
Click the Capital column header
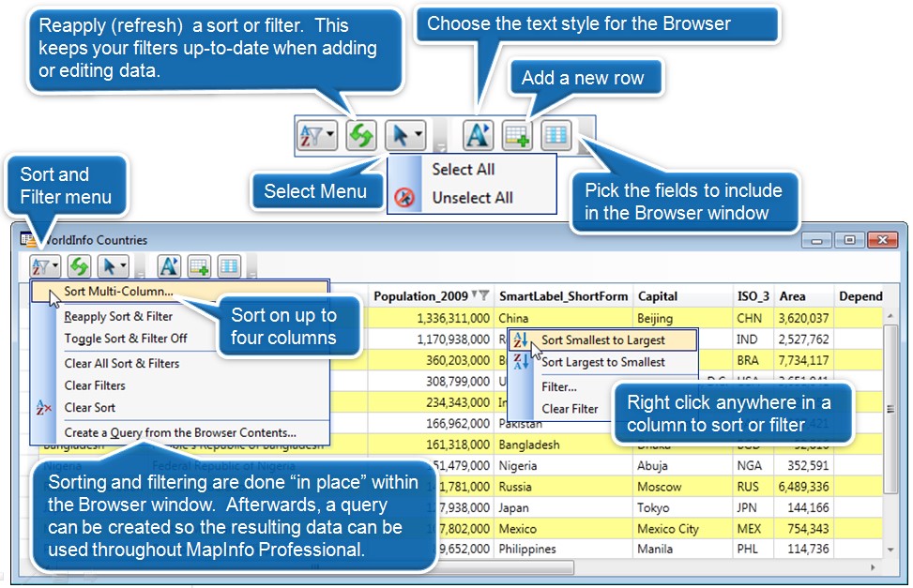(x=657, y=296)
